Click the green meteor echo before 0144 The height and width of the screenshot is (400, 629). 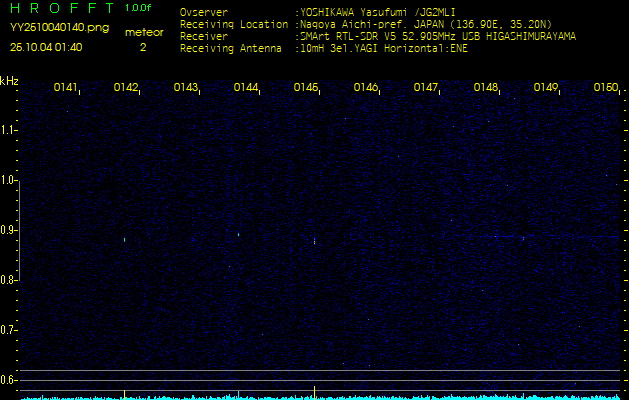click(238, 234)
